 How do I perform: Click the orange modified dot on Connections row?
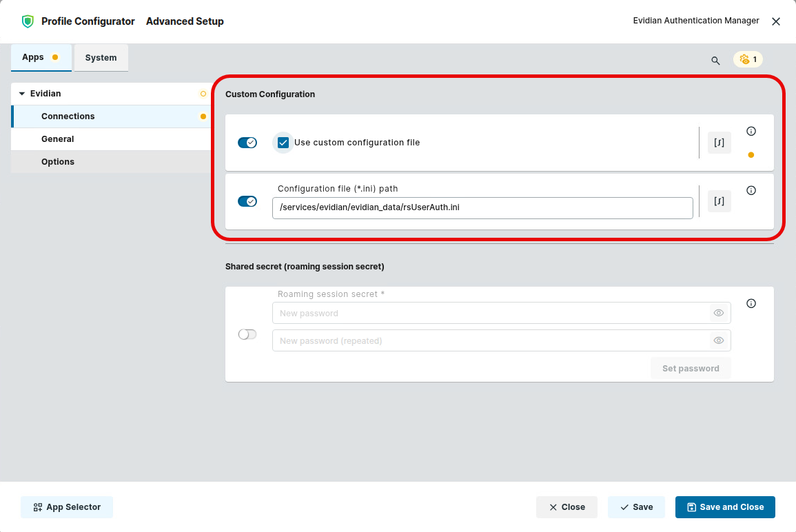click(203, 116)
